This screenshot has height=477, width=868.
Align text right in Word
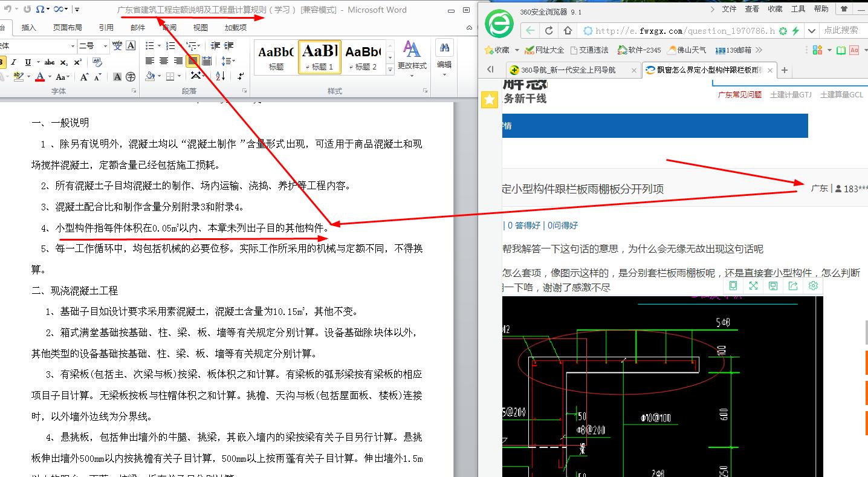[x=178, y=61]
